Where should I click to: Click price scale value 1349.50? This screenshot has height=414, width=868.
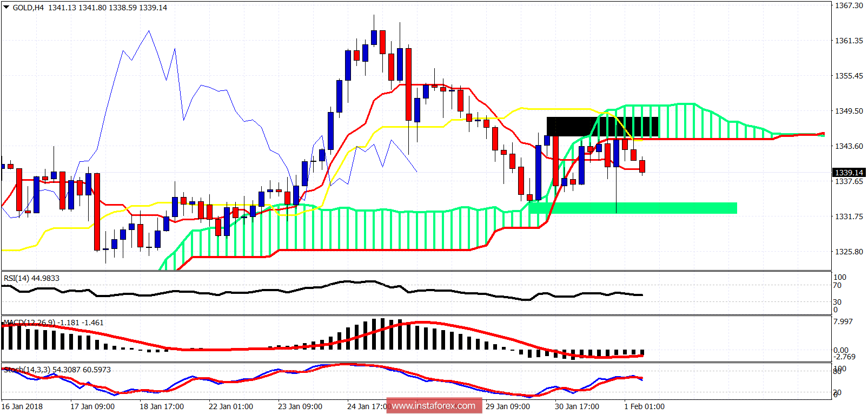click(849, 111)
